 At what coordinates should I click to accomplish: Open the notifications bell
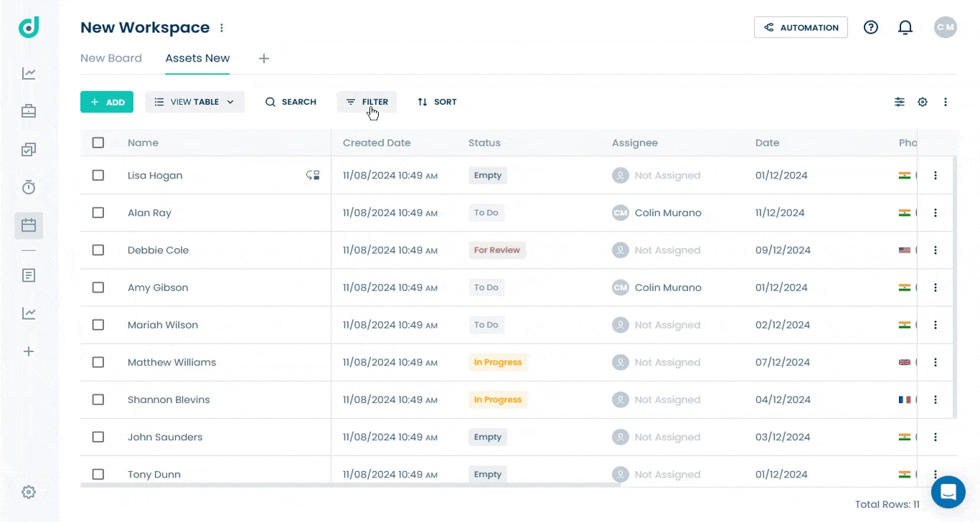point(905,27)
